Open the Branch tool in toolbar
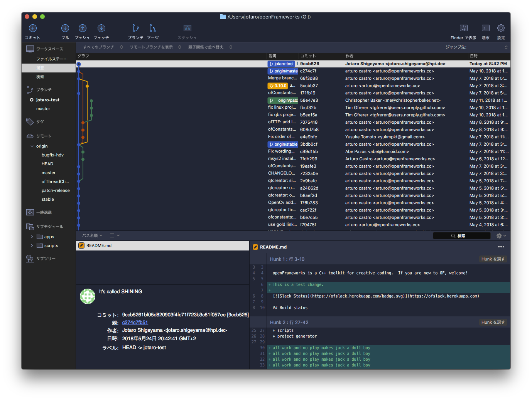Screen dimensions: 532x400 click(x=135, y=29)
